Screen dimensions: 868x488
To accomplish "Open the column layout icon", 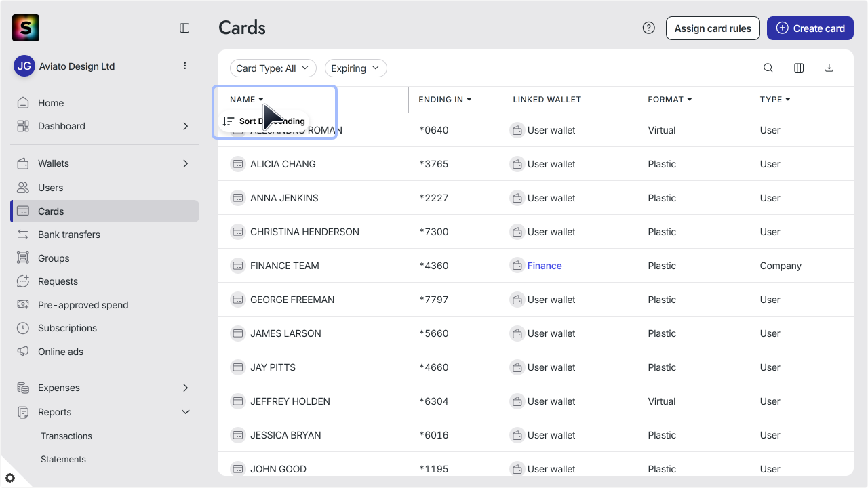I will click(x=799, y=68).
